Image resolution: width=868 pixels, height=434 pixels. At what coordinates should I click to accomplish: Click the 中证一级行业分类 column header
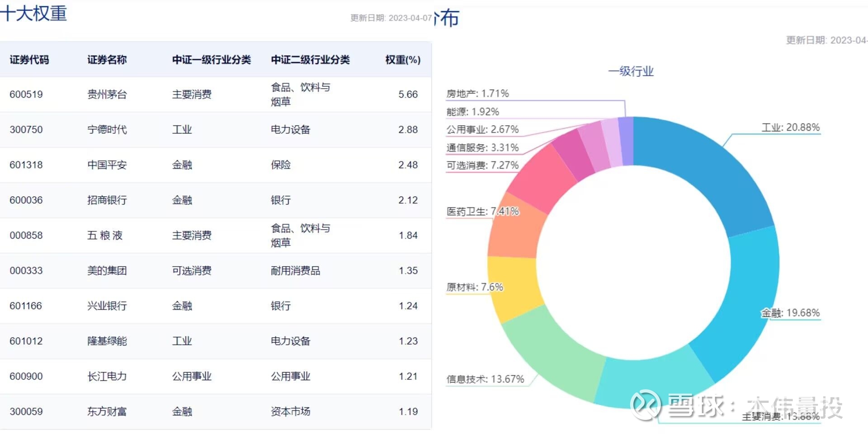(x=212, y=60)
